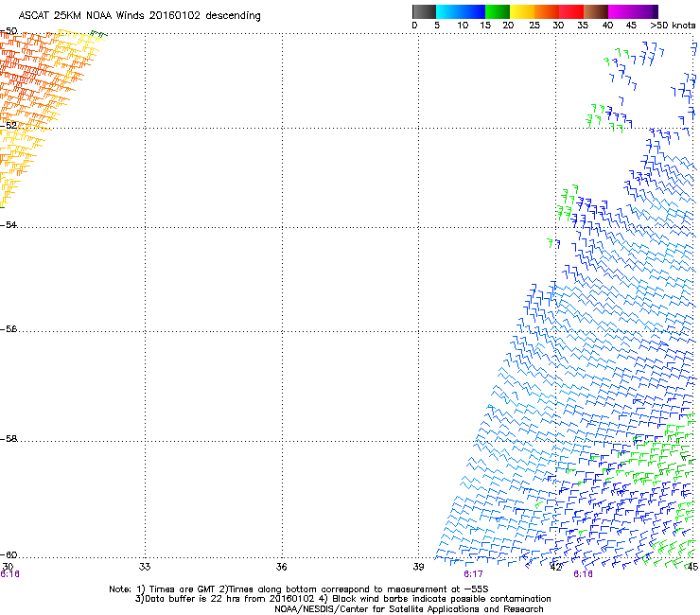Image resolution: width=700 pixels, height=615 pixels.
Task: Click the longitude label '36'
Action: click(281, 567)
